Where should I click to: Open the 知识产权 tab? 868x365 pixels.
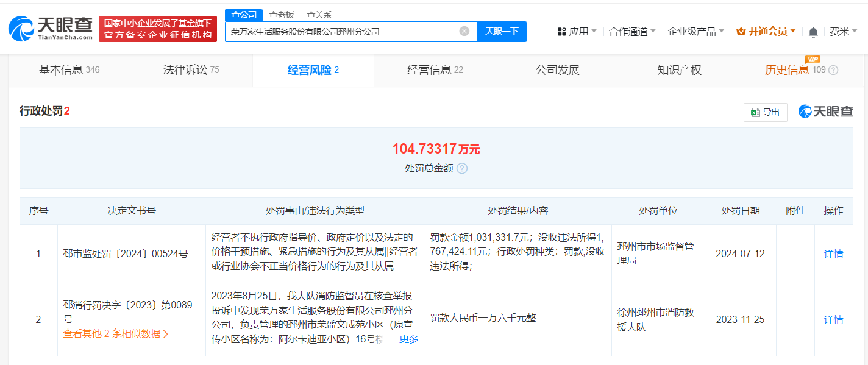(679, 69)
